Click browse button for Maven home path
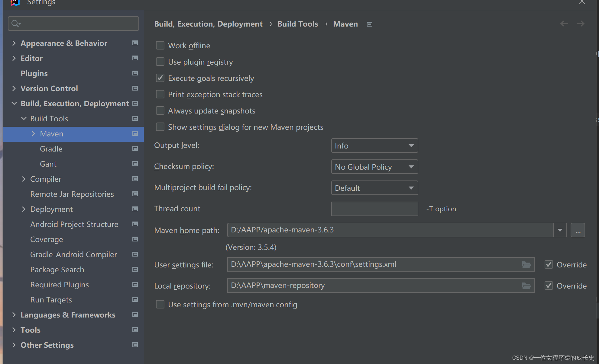 578,230
